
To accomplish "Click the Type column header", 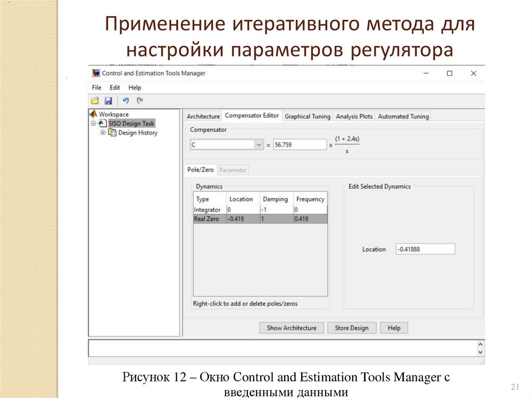I will pos(210,199).
